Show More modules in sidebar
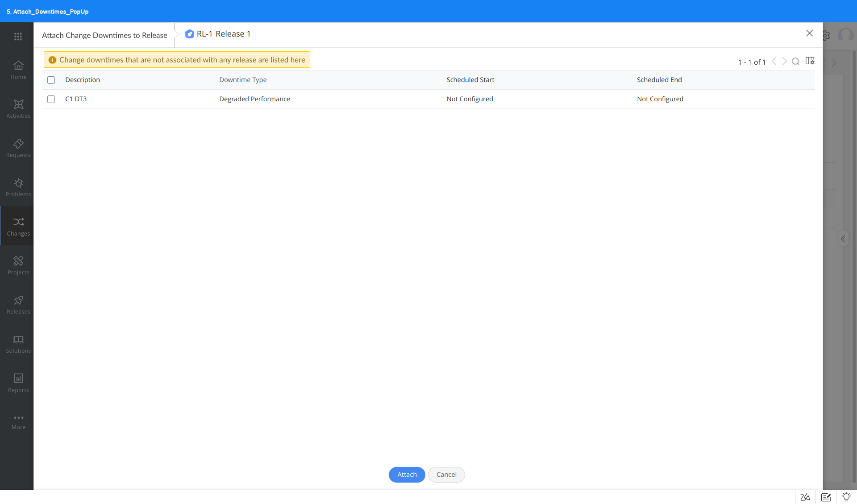The height and width of the screenshot is (504, 857). [x=18, y=422]
